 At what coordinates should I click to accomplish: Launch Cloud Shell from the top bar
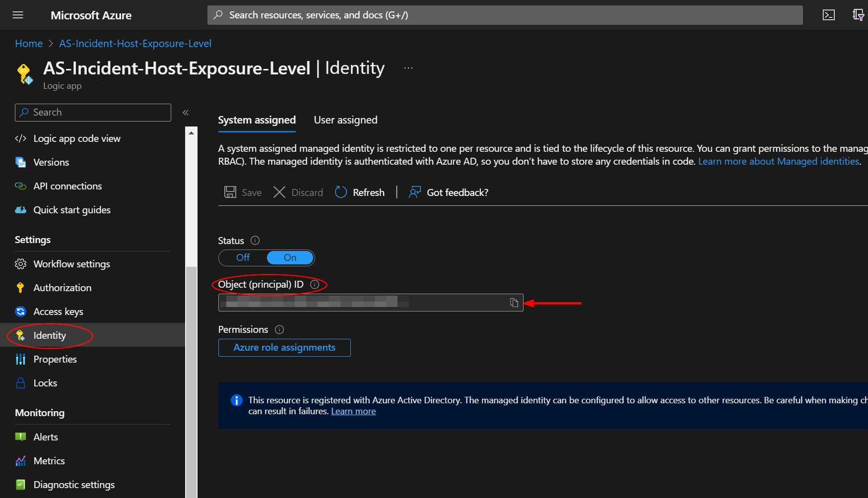[x=829, y=15]
